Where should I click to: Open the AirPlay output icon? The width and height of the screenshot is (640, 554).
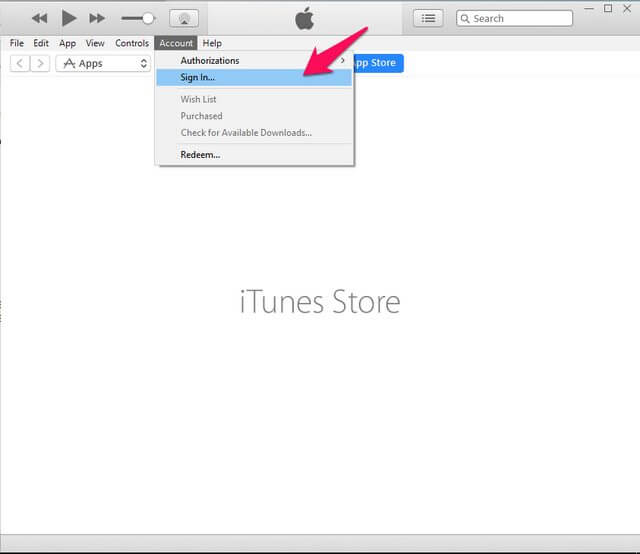tap(184, 18)
